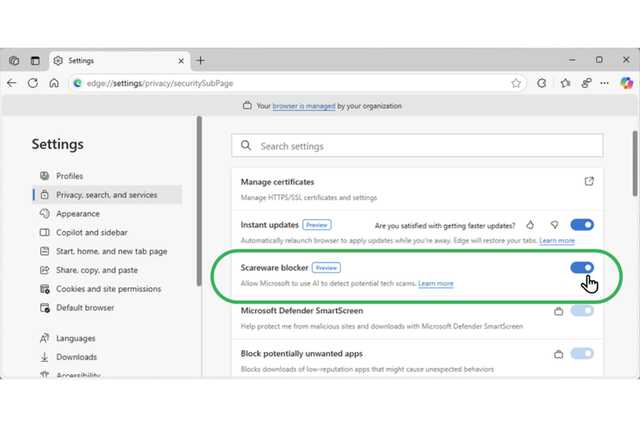Click the briefcase icon in managed banner
Viewport: 640px width, 427px height.
(x=247, y=106)
